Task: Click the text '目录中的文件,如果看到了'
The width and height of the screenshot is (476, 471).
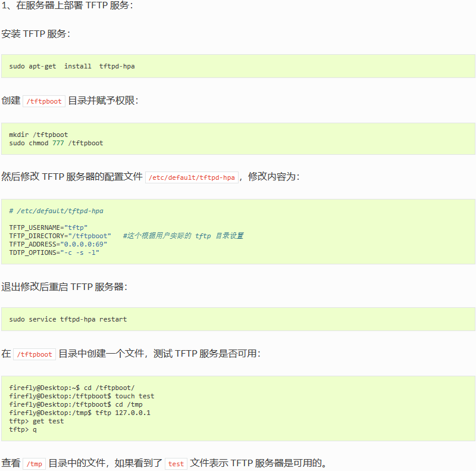Action: pyautogui.click(x=105, y=463)
